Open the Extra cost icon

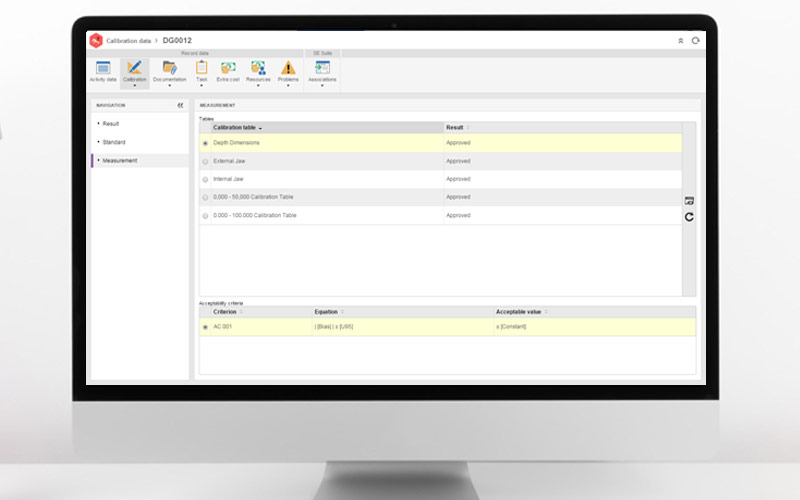click(228, 68)
